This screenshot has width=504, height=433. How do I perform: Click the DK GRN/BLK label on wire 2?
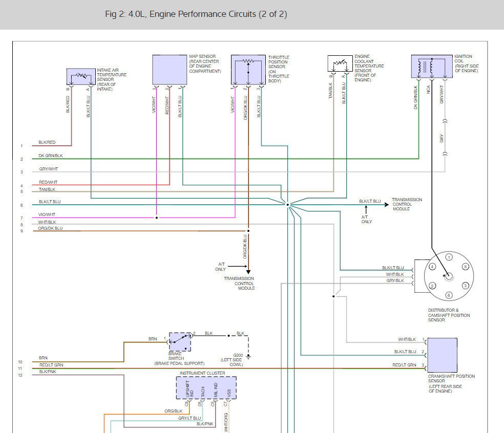click(x=51, y=156)
